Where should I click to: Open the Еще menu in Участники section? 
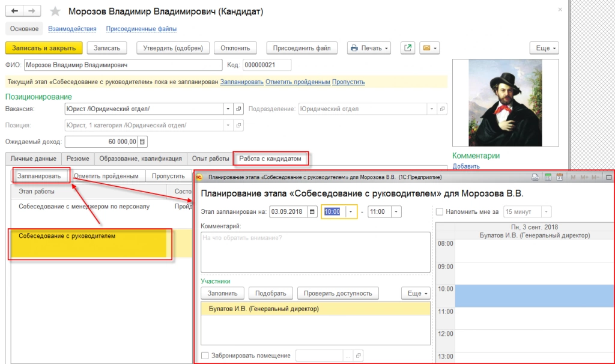[416, 293]
